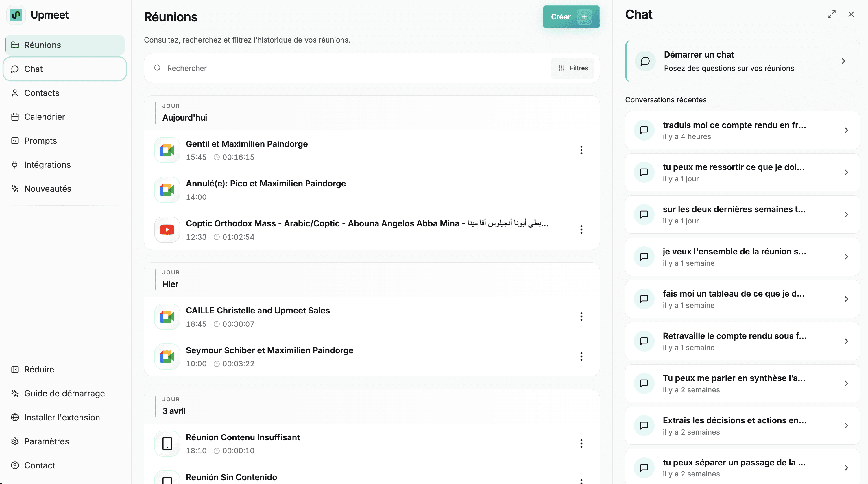Open the 'Extrais les décisions et actions' conversation chevron
868x484 pixels.
tap(846, 426)
